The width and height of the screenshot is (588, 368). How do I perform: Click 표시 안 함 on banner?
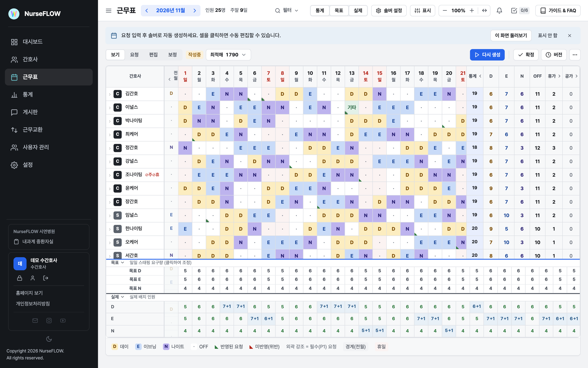click(x=548, y=36)
